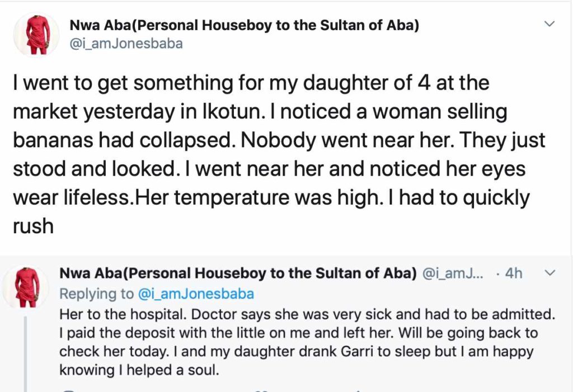573x392 pixels.
Task: Click the gray 'Replying to' label
Action: pyautogui.click(x=97, y=294)
